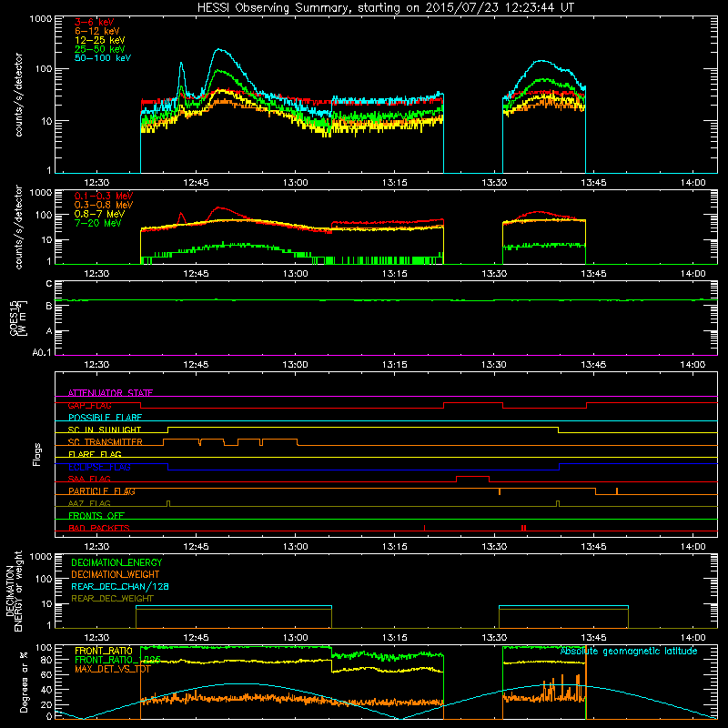Click the ATTENUATOR_STATE flag label
This screenshot has height=728, width=728.
click(x=110, y=393)
